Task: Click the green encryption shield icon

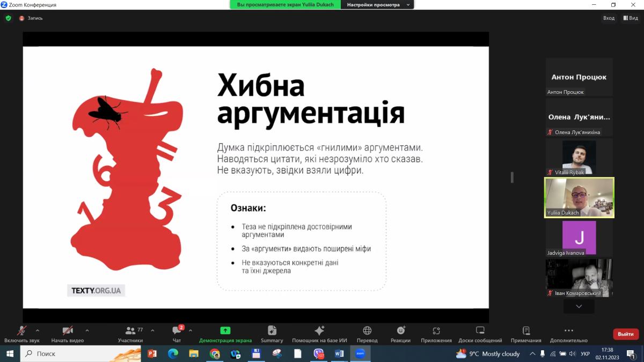Action: tap(8, 18)
